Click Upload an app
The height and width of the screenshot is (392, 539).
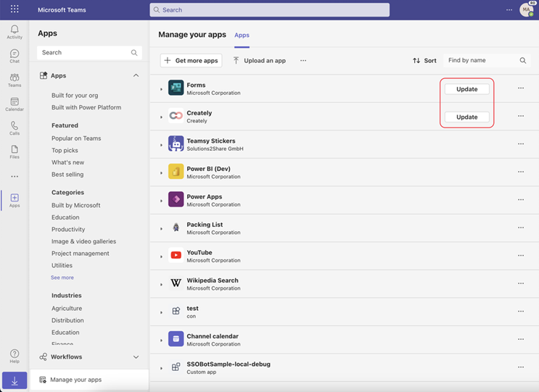pos(260,60)
